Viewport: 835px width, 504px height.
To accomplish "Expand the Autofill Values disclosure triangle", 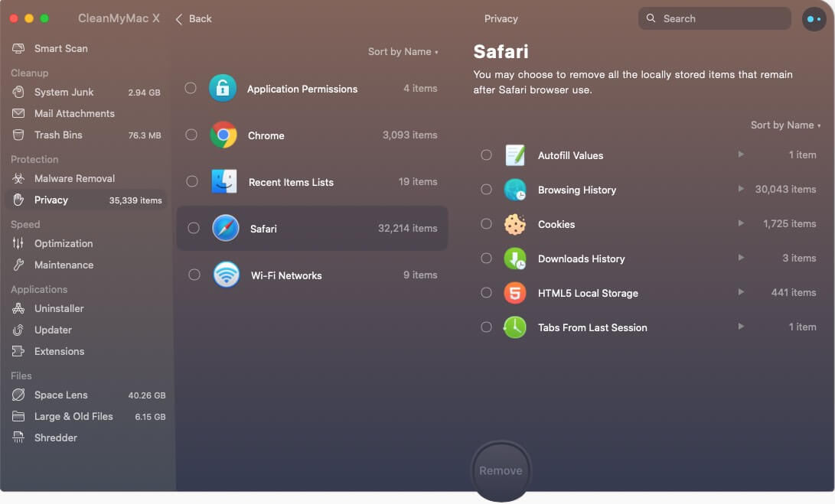I will pyautogui.click(x=741, y=154).
